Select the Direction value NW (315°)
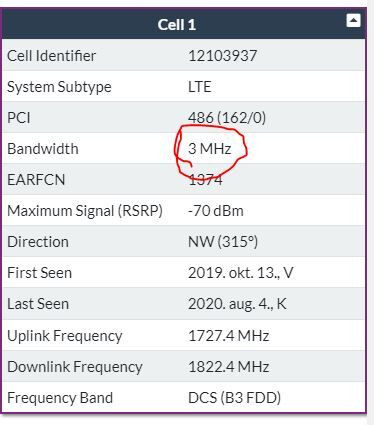Image resolution: width=374 pixels, height=425 pixels. tap(223, 242)
